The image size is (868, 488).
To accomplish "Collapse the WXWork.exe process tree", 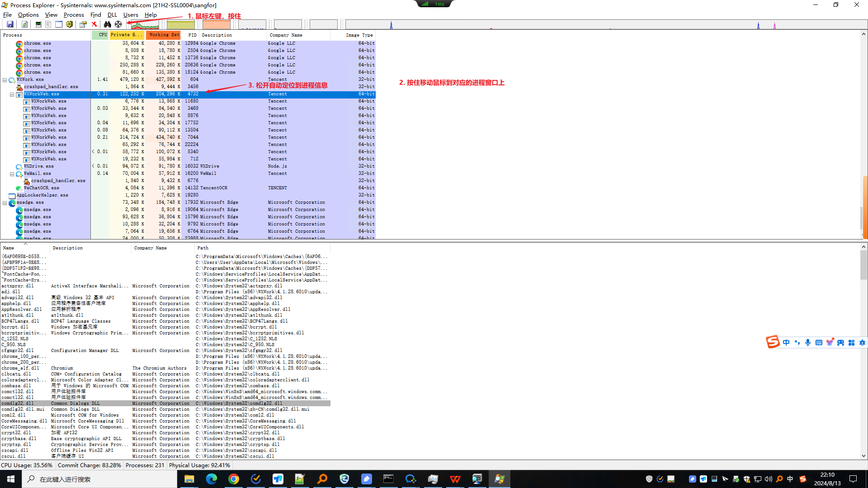I will pyautogui.click(x=5, y=80).
